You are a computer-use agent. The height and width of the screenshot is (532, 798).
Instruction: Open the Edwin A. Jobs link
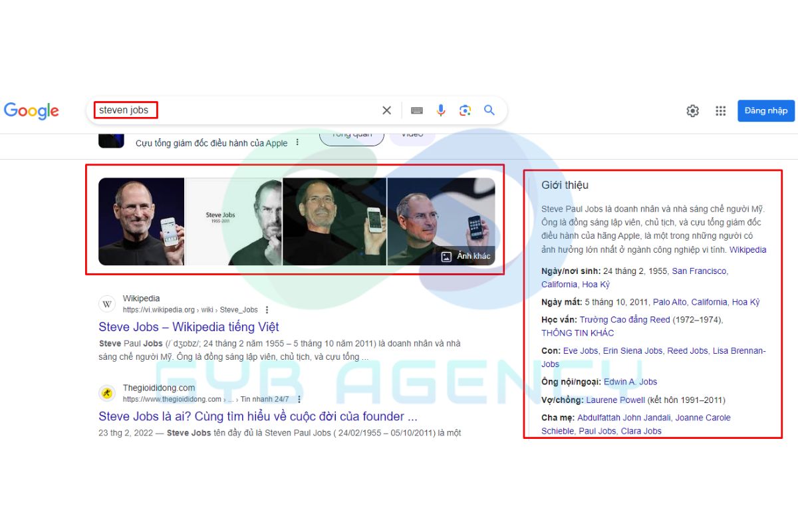click(x=630, y=382)
